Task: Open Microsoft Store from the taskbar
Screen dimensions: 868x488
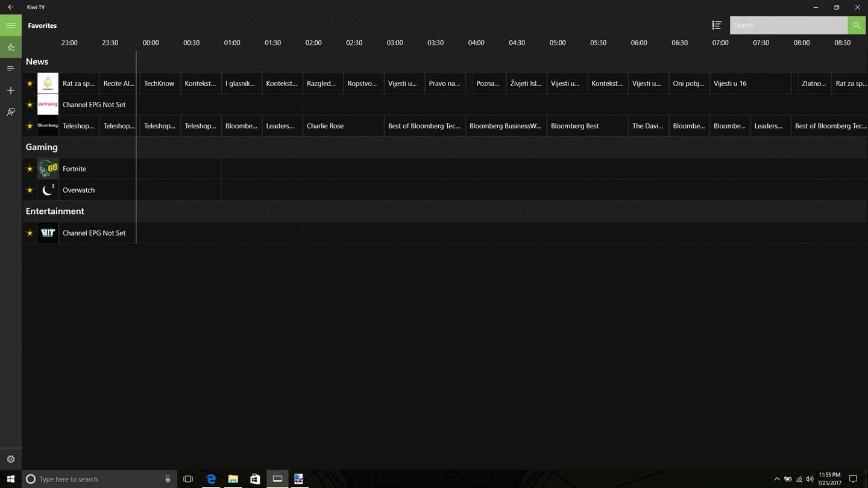Action: [255, 479]
